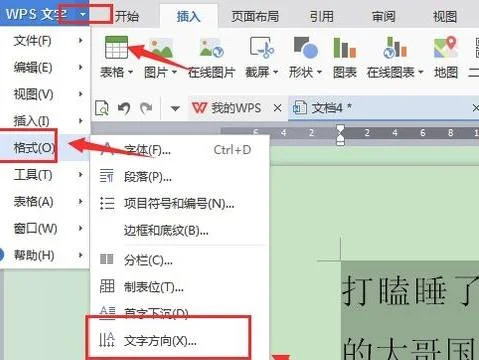479x360 pixels.
Task: Click the WPS 文字 application button
Action: [44, 13]
